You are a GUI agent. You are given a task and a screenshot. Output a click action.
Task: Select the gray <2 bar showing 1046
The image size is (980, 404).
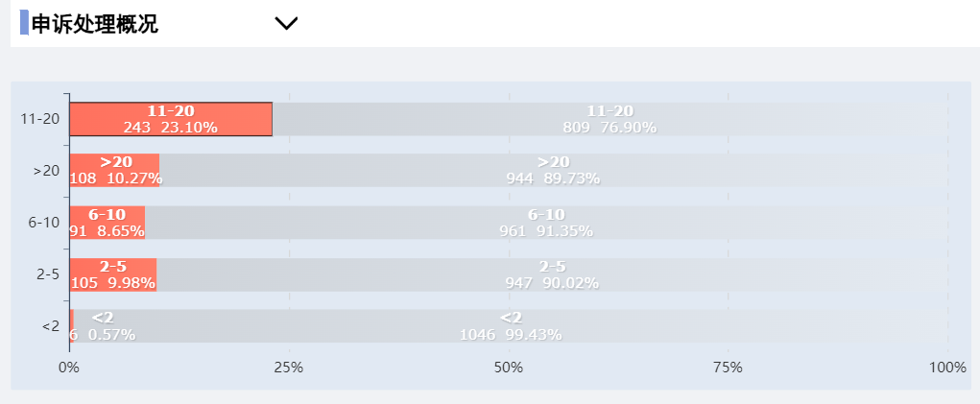pyautogui.click(x=512, y=326)
